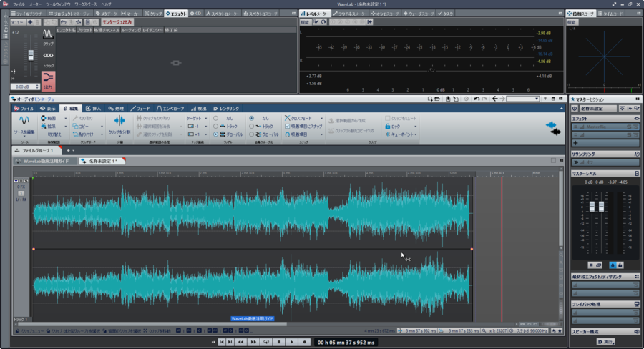
Task: Open the ロック dropdown arrow
Action: [x=415, y=127]
